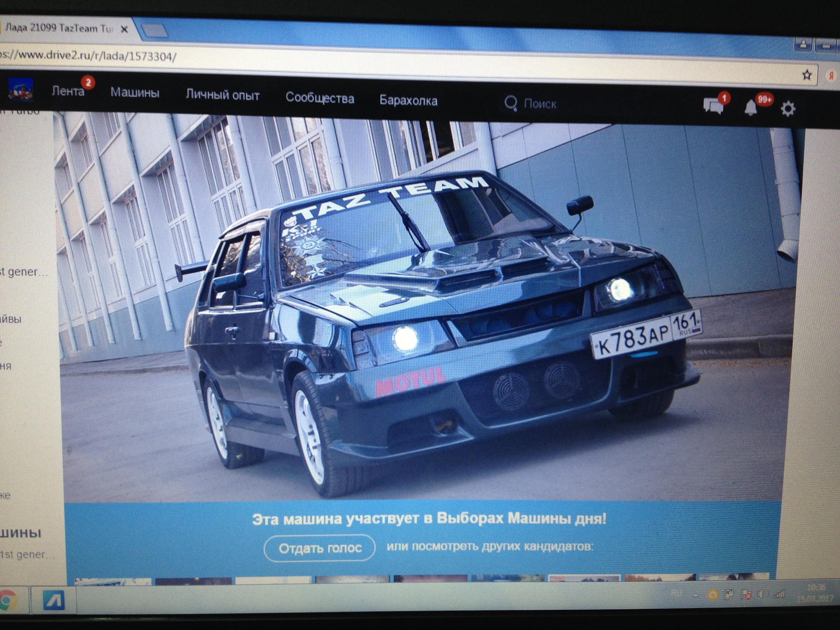This screenshot has height=630, width=840.
Task: Open the power plug tray icon
Action: click(729, 595)
